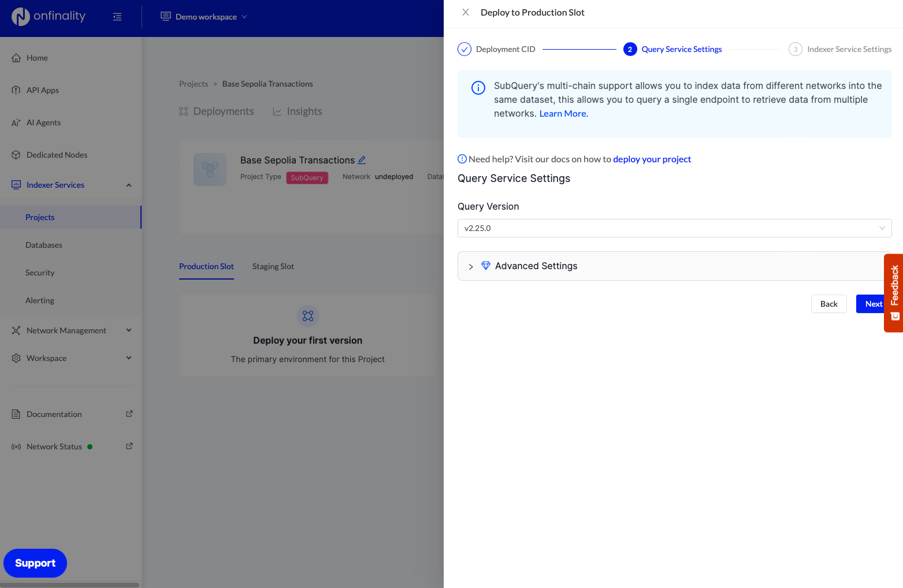Click the Next button

pos(873,304)
